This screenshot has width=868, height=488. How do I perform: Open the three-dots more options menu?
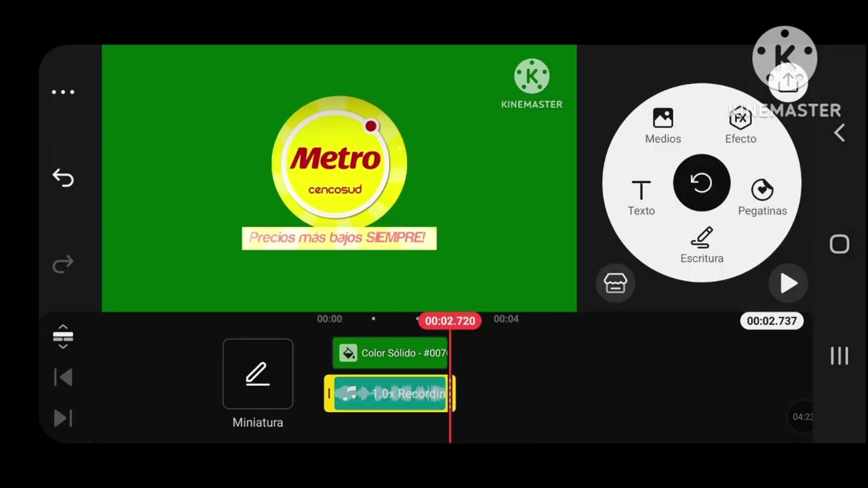coord(63,92)
